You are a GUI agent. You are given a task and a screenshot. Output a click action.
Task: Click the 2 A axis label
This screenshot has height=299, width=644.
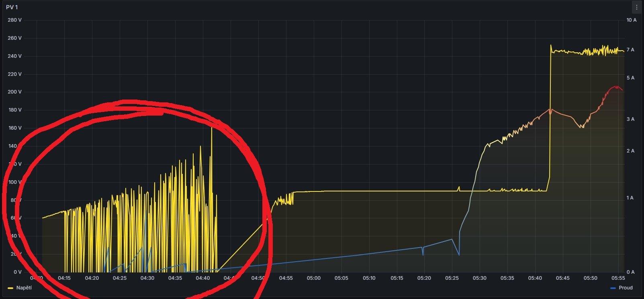click(x=630, y=151)
